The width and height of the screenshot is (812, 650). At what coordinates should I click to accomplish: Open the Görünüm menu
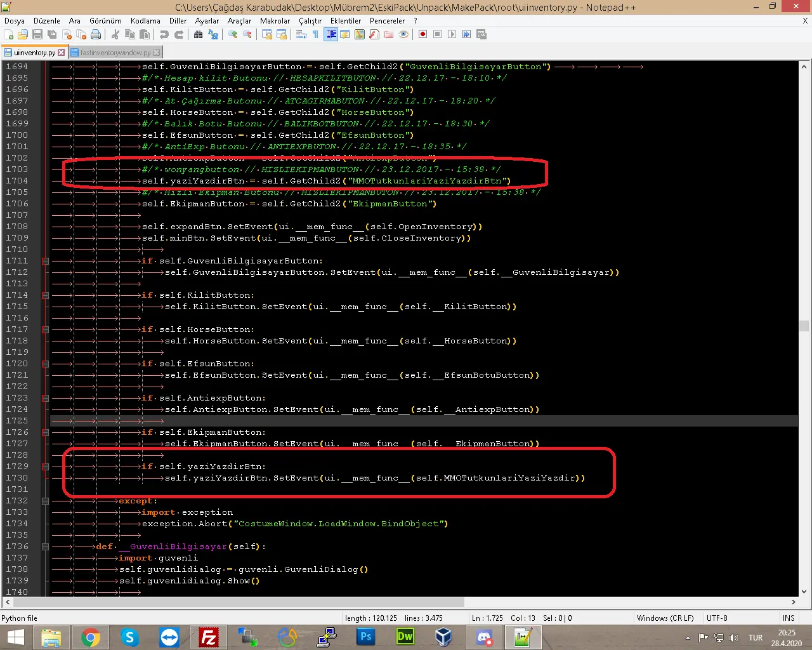(105, 21)
